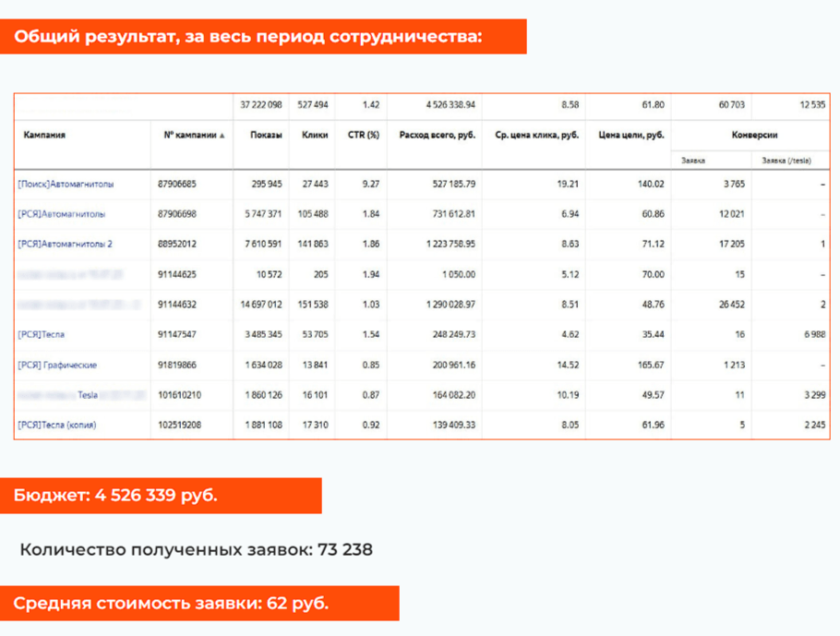Click Средняя стоимость заявки: 62 руб. banner
Image resolution: width=840 pixels, height=636 pixels.
point(199,604)
